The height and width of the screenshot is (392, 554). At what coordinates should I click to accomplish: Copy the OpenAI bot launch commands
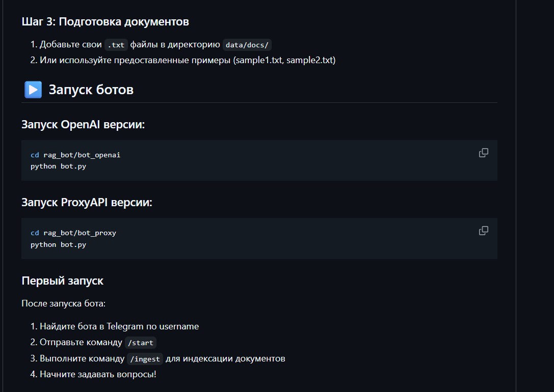point(483,153)
